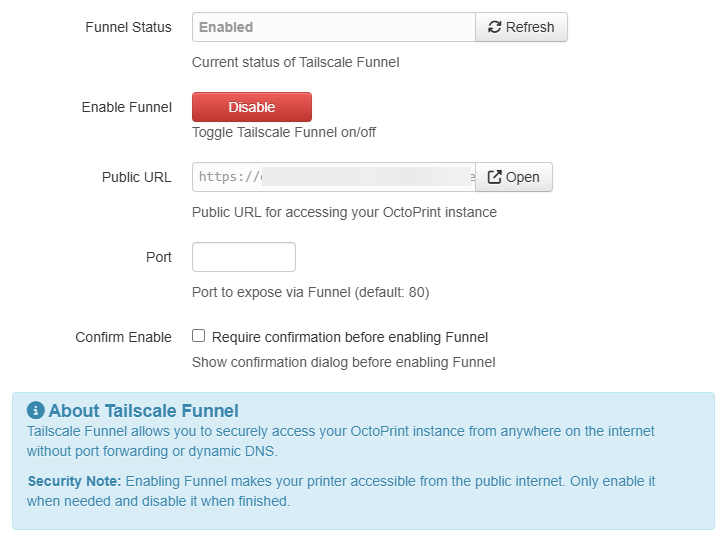
Task: Click the info icon in About heading
Action: 36,410
